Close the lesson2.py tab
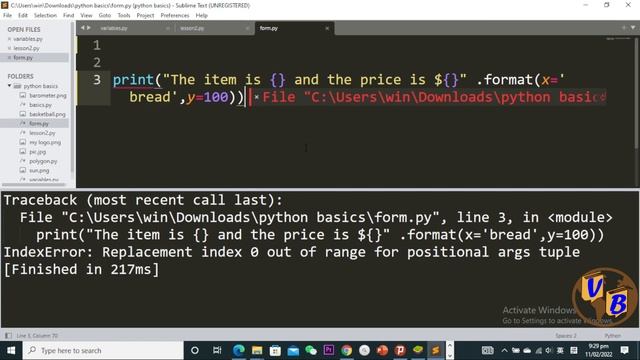 tap(247, 28)
